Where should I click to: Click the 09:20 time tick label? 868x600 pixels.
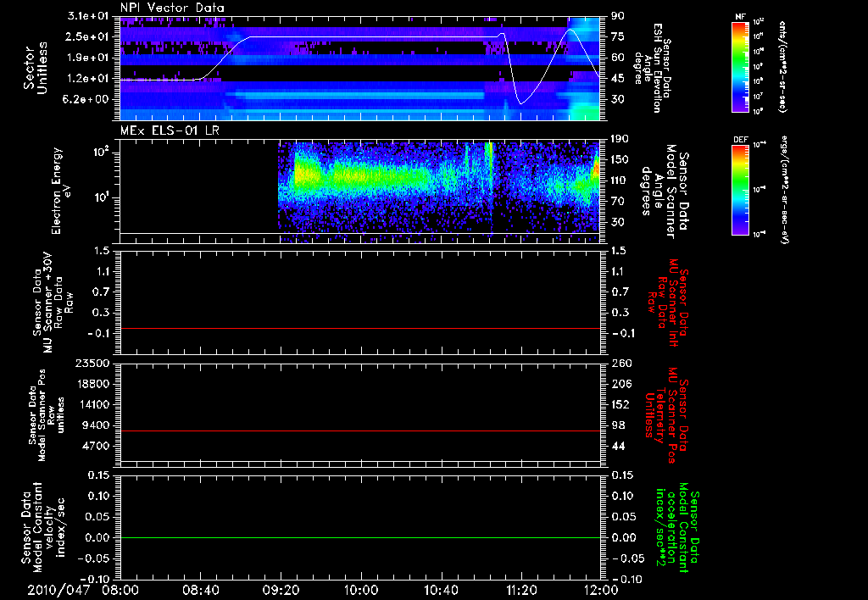point(281,590)
